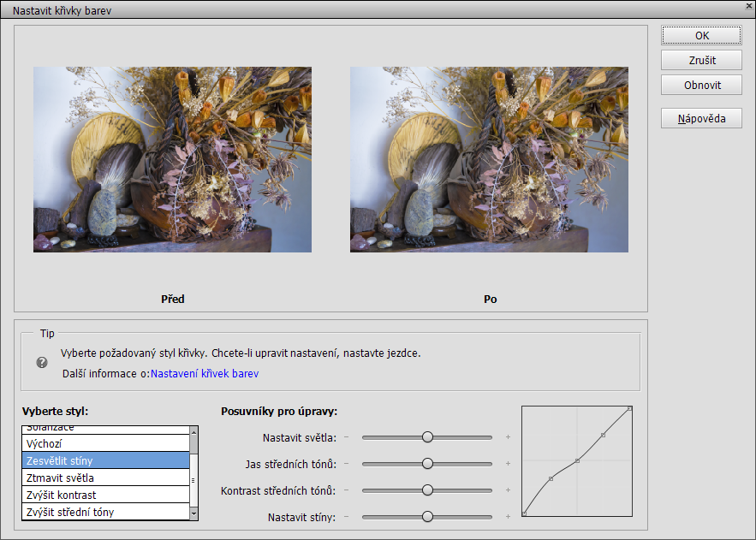The width and height of the screenshot is (756, 540).
Task: Click the minus icon beside Nastavit světla slider
Action: tap(347, 437)
